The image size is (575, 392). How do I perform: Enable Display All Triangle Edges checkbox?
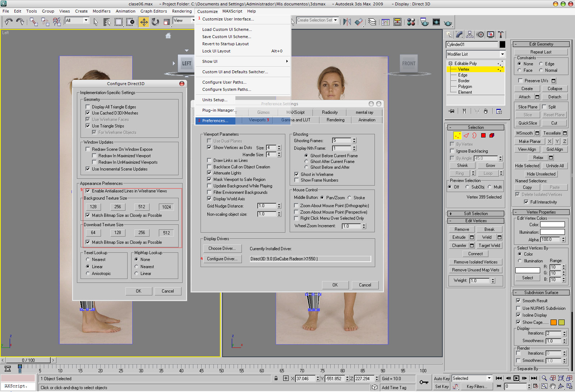tap(88, 107)
